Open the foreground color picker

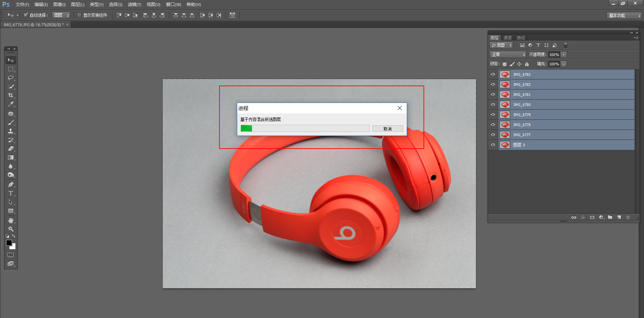(x=9, y=243)
